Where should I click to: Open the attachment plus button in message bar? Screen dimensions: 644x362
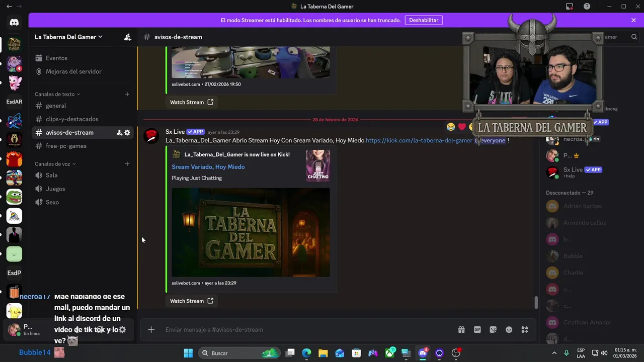[151, 330]
